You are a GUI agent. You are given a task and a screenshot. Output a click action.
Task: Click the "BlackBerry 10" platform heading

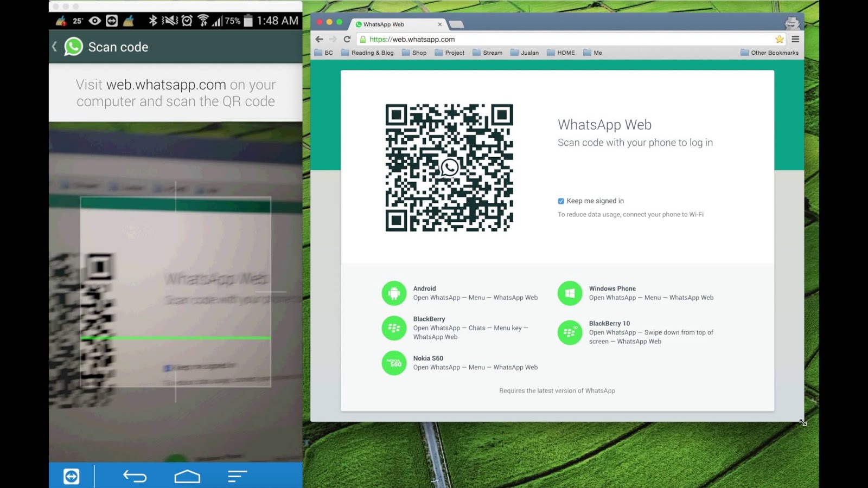point(610,323)
